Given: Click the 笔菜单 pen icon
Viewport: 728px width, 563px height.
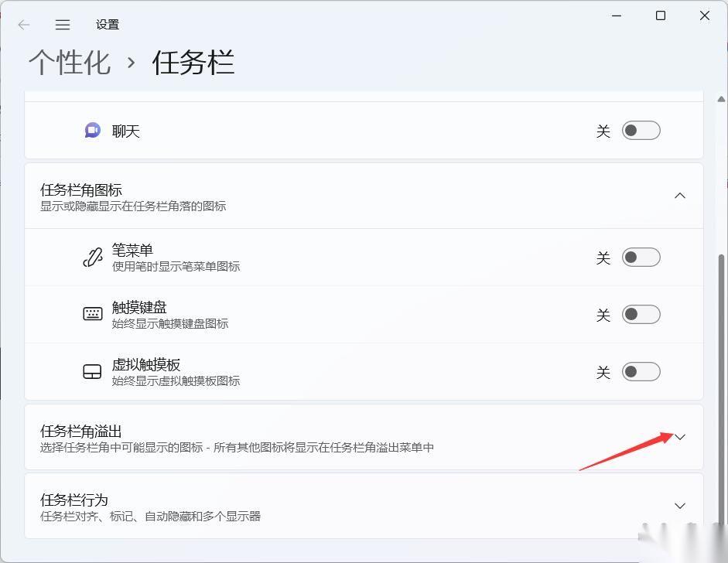Looking at the screenshot, I should pos(92,258).
